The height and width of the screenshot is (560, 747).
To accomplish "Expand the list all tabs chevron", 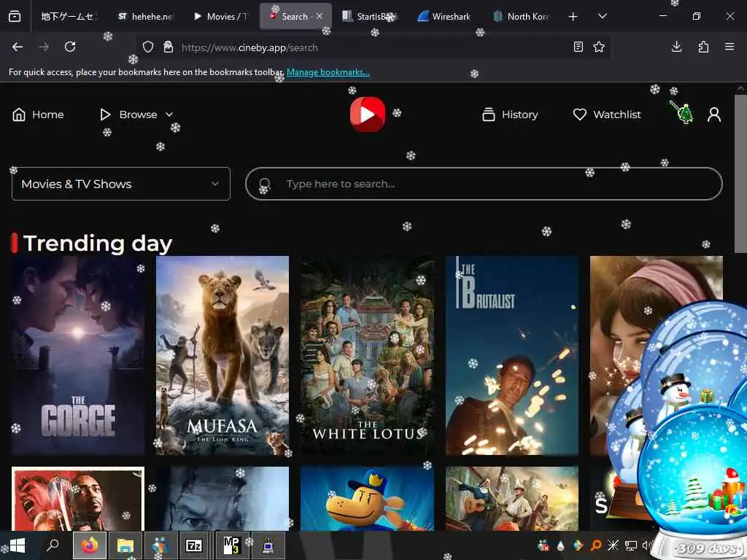I will tap(602, 17).
